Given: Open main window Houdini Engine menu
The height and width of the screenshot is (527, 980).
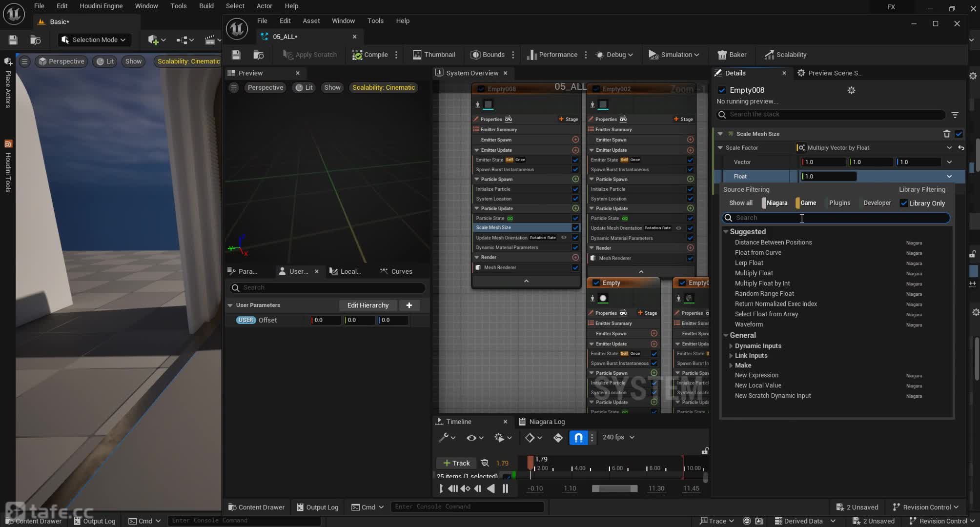Looking at the screenshot, I should (x=101, y=6).
